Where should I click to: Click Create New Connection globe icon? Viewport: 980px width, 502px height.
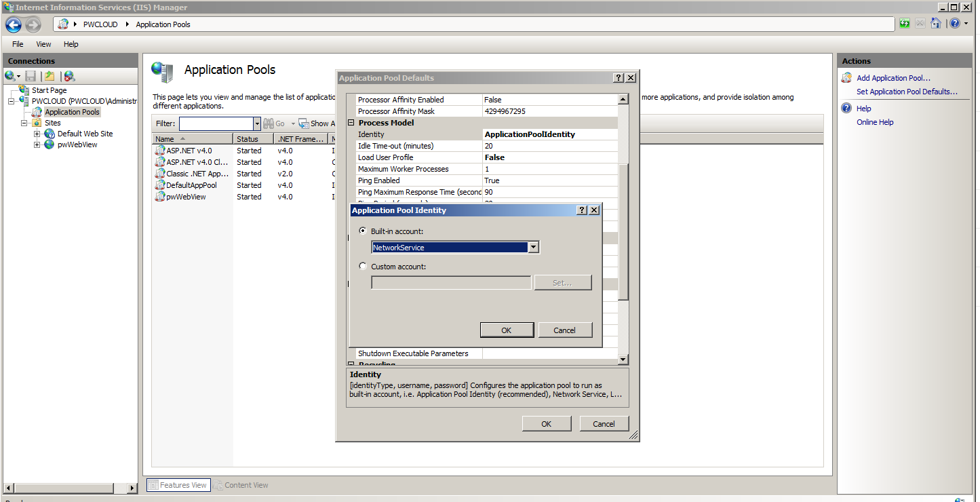(9, 76)
